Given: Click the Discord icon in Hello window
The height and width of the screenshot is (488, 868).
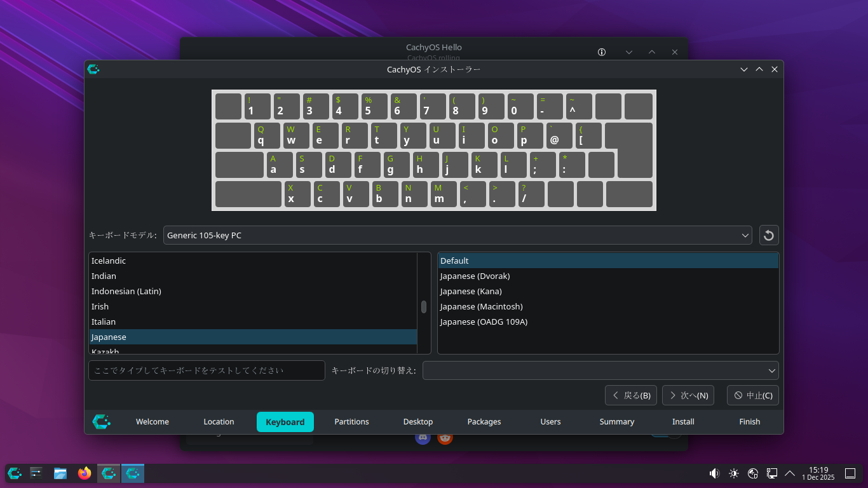Looking at the screenshot, I should tap(423, 437).
